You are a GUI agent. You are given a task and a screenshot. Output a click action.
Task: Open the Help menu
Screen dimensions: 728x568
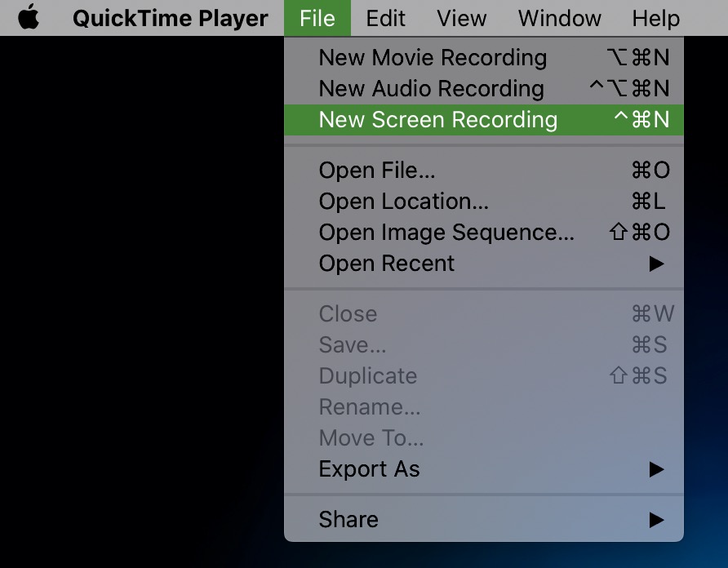[655, 19]
